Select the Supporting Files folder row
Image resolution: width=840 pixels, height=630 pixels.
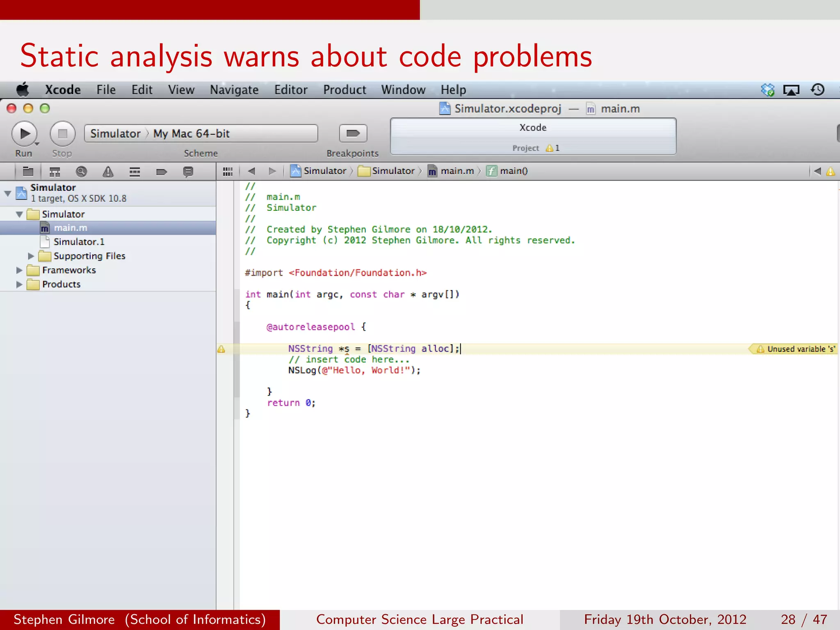(x=108, y=256)
